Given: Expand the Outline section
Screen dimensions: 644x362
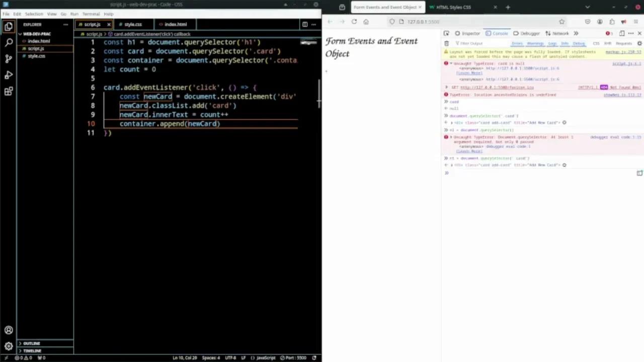Looking at the screenshot, I should [x=31, y=343].
